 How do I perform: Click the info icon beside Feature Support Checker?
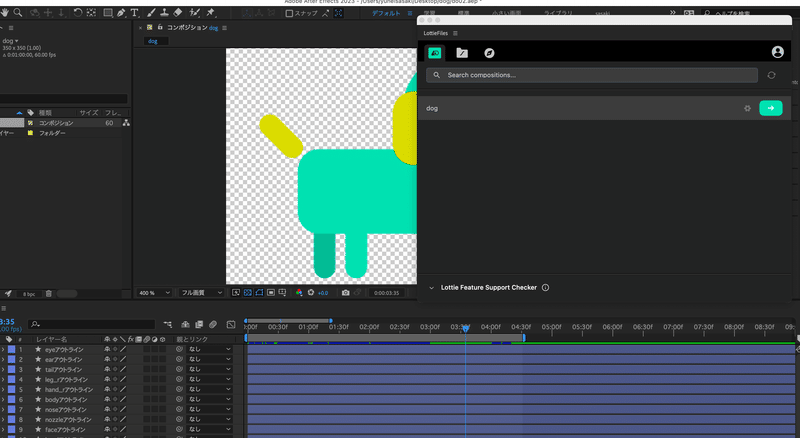point(545,287)
